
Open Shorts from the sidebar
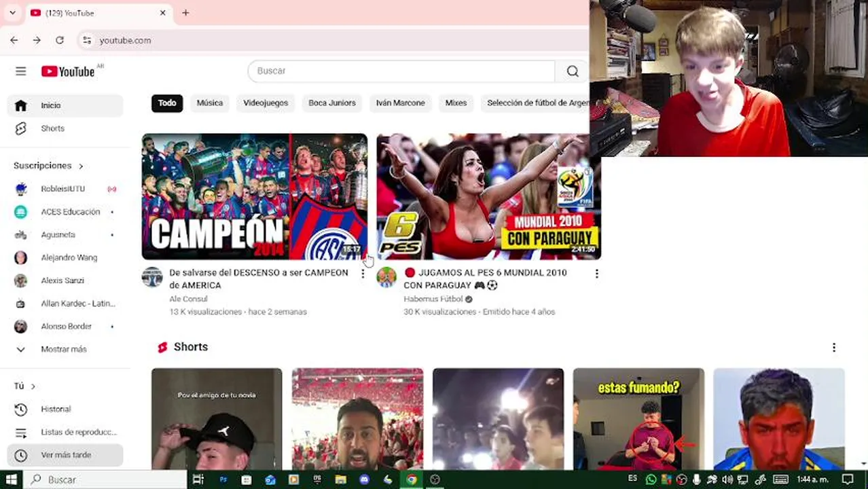(65, 128)
